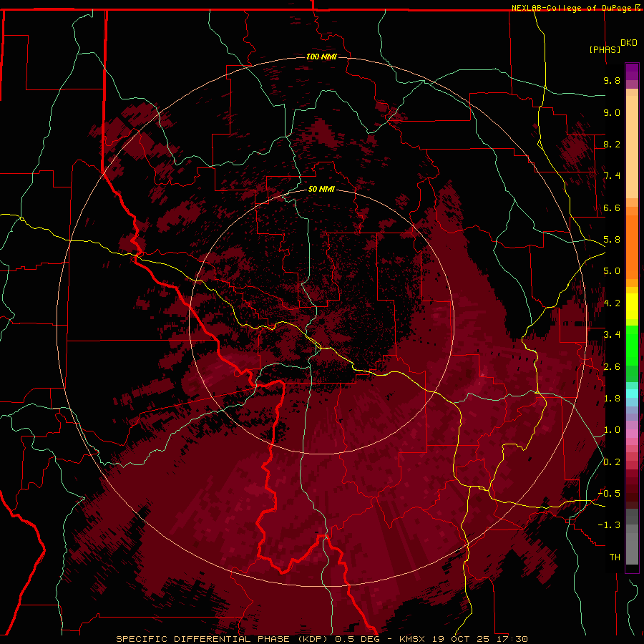Click the 1.0 legend value
Viewport: 644px width, 644px height.
612,430
